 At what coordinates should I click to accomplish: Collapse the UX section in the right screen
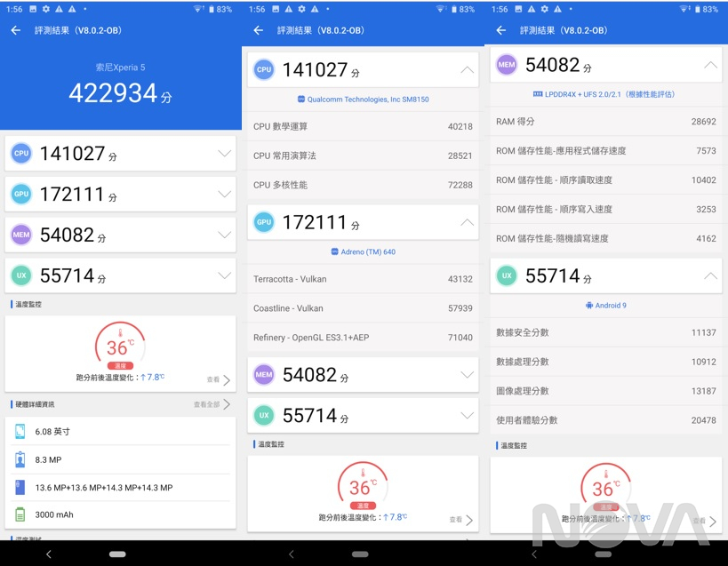tap(709, 276)
